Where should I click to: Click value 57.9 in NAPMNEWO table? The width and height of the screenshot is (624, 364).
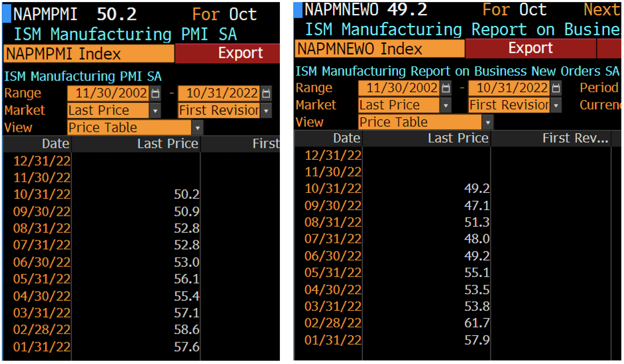(477, 340)
